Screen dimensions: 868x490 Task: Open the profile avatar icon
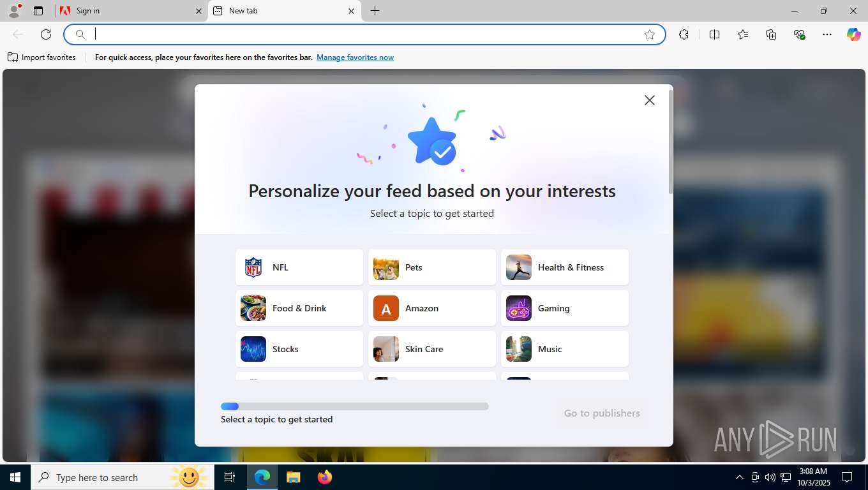[x=14, y=11]
